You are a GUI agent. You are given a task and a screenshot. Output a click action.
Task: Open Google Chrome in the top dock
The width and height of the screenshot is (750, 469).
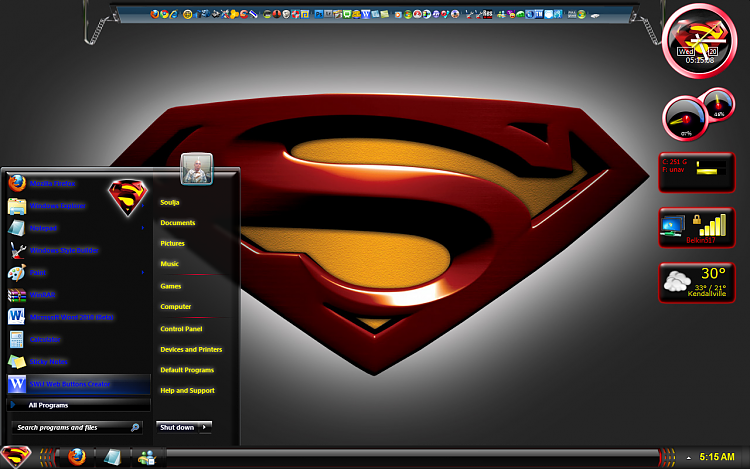pyautogui.click(x=164, y=14)
